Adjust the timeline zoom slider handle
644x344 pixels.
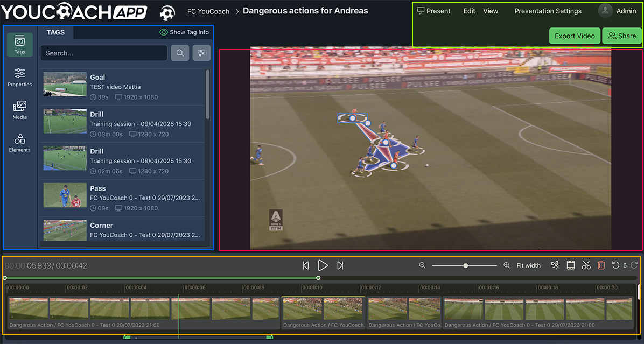click(x=465, y=265)
